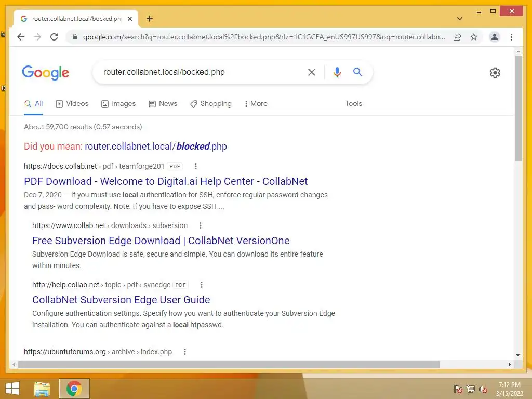Open the taskbar clock and date

(x=509, y=389)
